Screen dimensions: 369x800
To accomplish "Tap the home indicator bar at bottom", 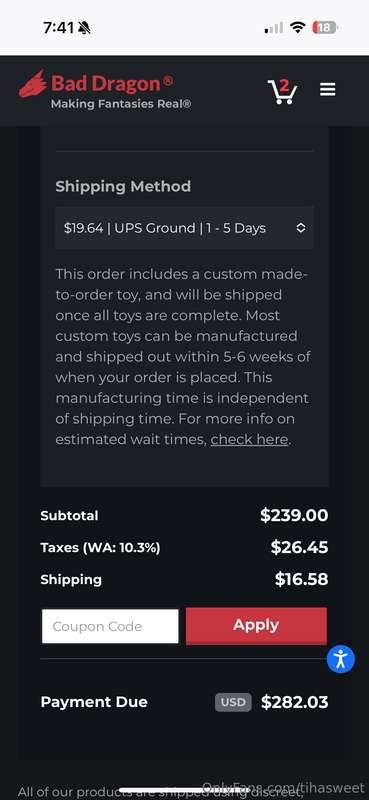I will coord(184,790).
